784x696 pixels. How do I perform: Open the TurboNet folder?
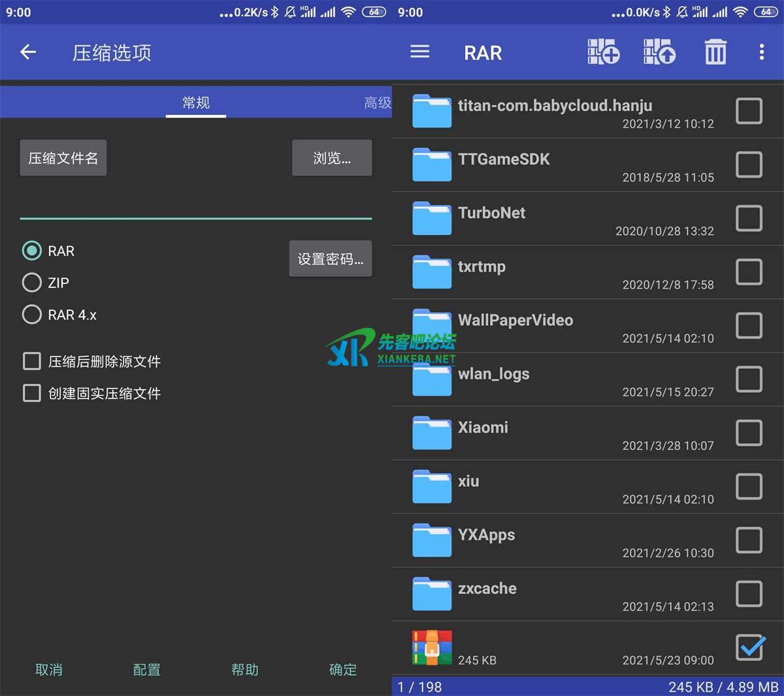[x=491, y=214]
